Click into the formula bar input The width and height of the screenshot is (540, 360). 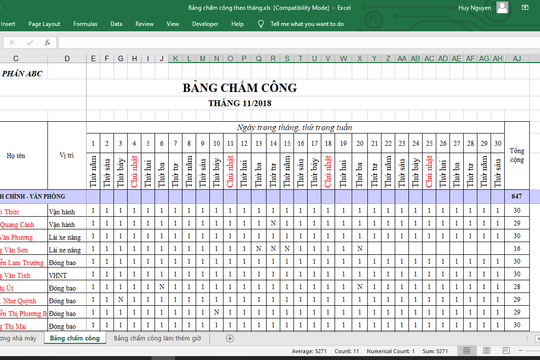(299, 43)
